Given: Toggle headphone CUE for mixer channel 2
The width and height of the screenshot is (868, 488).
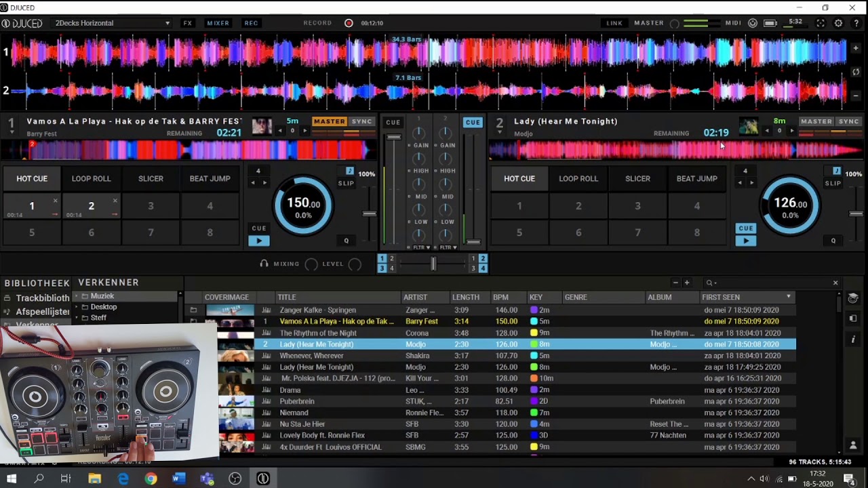Looking at the screenshot, I should pos(473,123).
